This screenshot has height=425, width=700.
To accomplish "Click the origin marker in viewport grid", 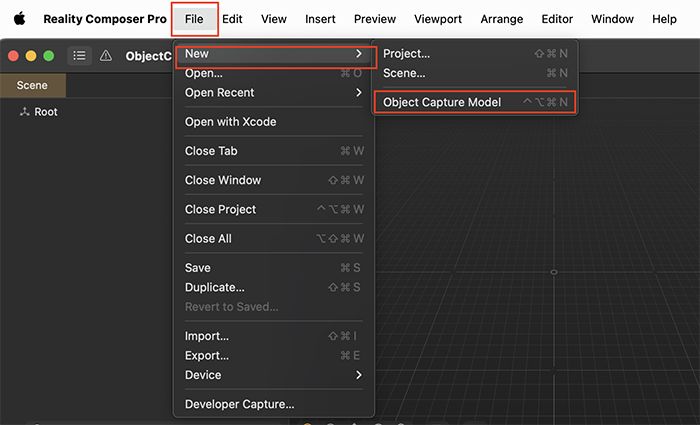I will pyautogui.click(x=554, y=272).
